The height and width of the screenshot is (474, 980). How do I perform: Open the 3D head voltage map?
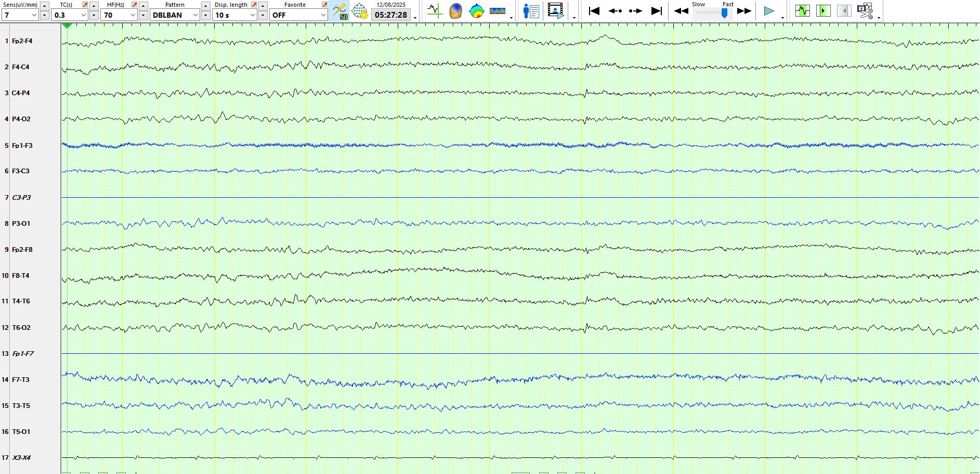point(455,11)
